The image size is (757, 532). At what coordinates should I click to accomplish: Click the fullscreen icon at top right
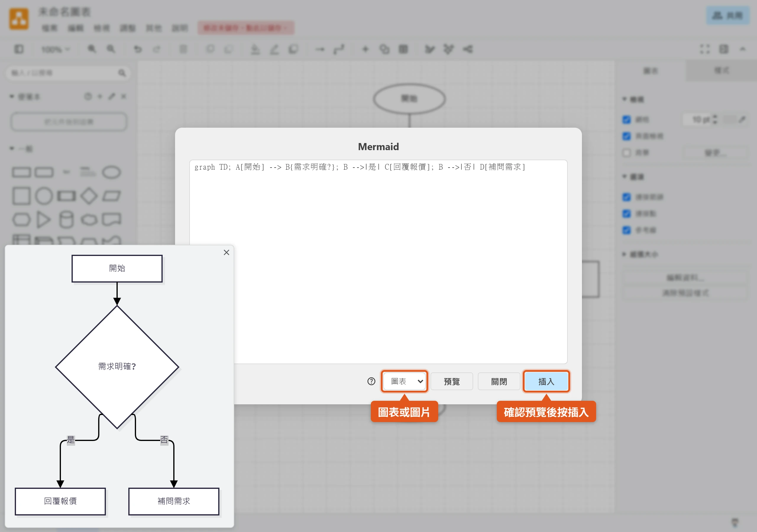tap(705, 49)
